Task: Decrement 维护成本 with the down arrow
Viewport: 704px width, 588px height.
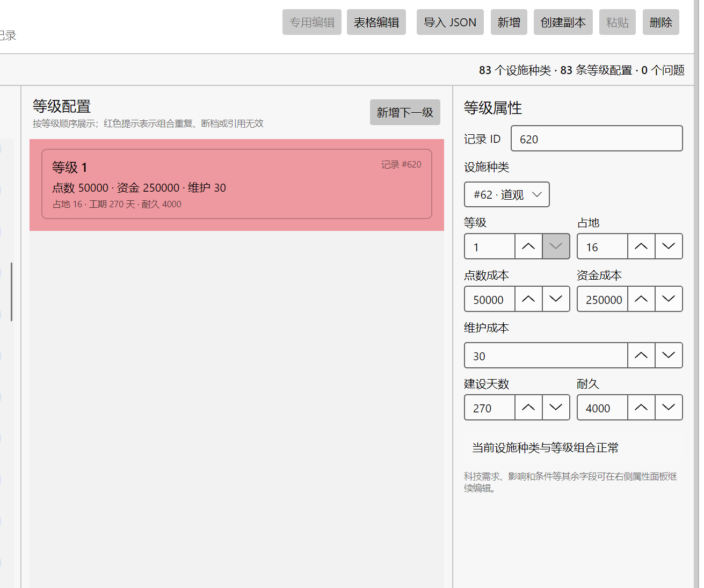Action: click(669, 355)
